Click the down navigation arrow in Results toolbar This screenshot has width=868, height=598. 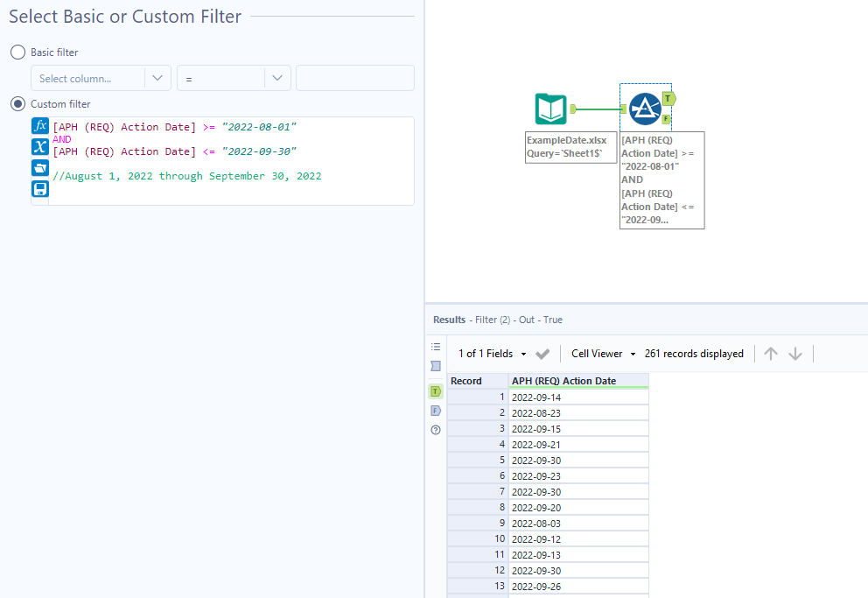pos(794,354)
